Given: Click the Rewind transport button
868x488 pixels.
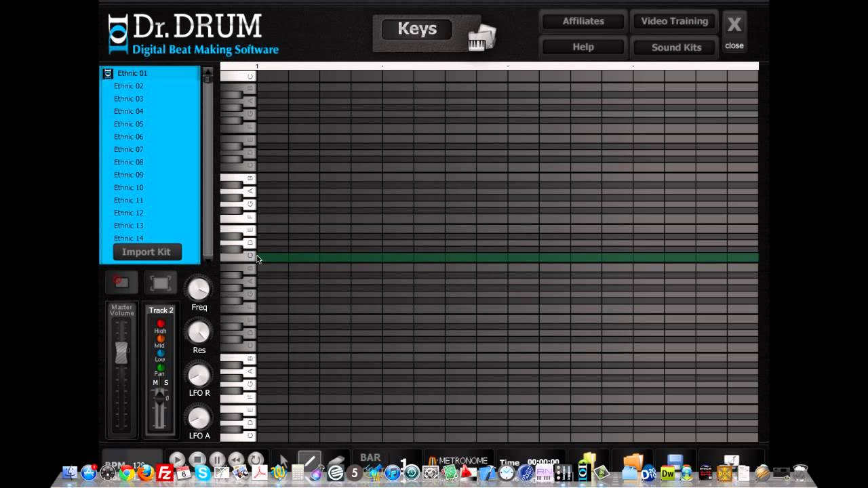Looking at the screenshot, I should point(236,459).
